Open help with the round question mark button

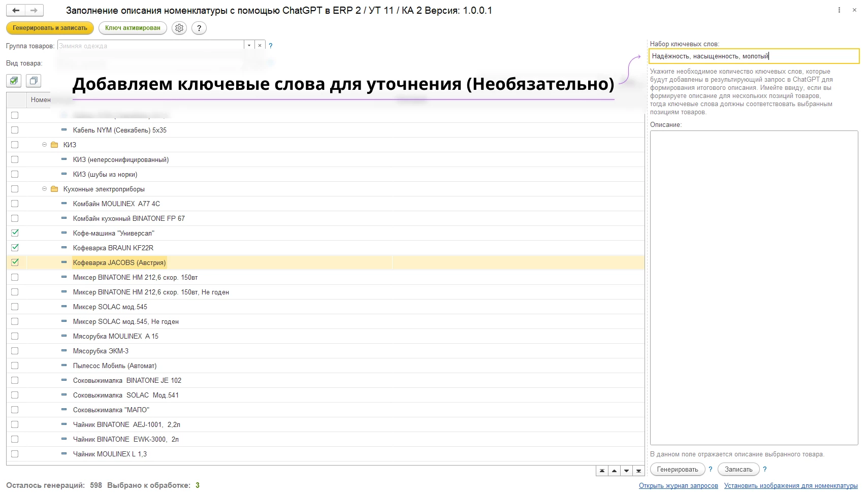point(199,28)
